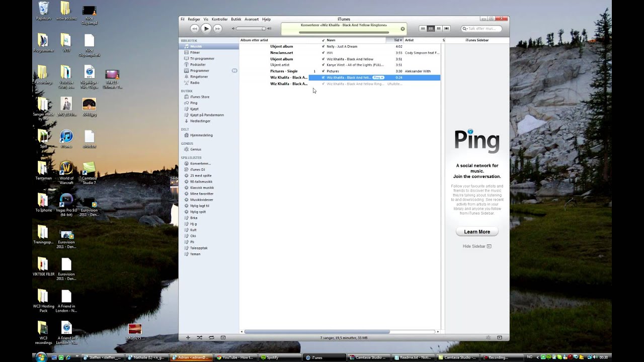Open the Ping dropdown on selected song
This screenshot has width=644, height=362.
[x=378, y=77]
